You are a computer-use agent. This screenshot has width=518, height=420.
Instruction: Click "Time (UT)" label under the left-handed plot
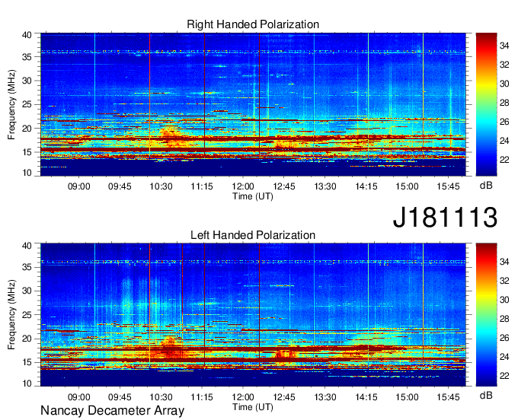(x=253, y=407)
